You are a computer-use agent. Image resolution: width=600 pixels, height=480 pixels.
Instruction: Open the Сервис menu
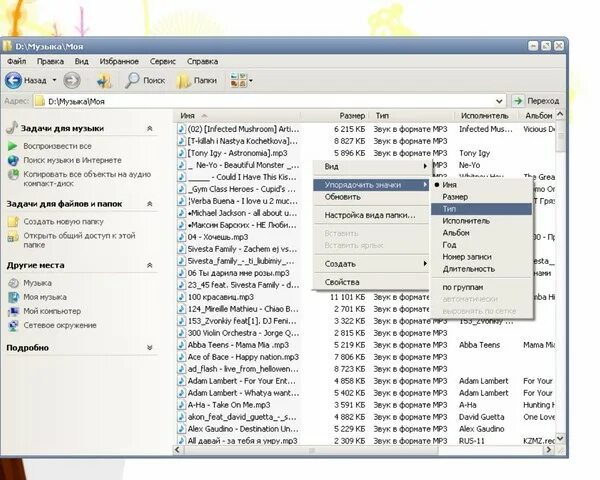pos(163,61)
